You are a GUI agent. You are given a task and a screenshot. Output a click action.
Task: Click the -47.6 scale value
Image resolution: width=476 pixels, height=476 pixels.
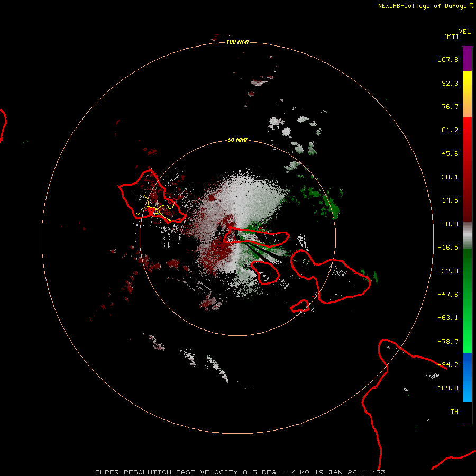[x=448, y=295]
